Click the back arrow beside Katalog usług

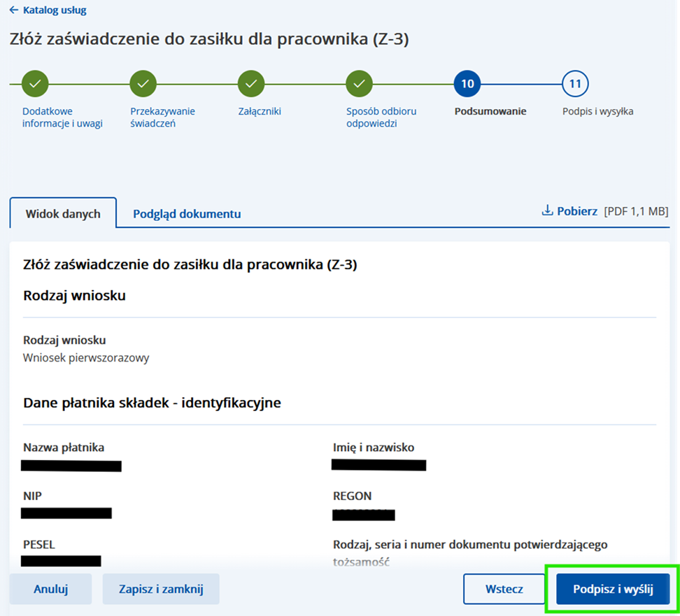[14, 10]
